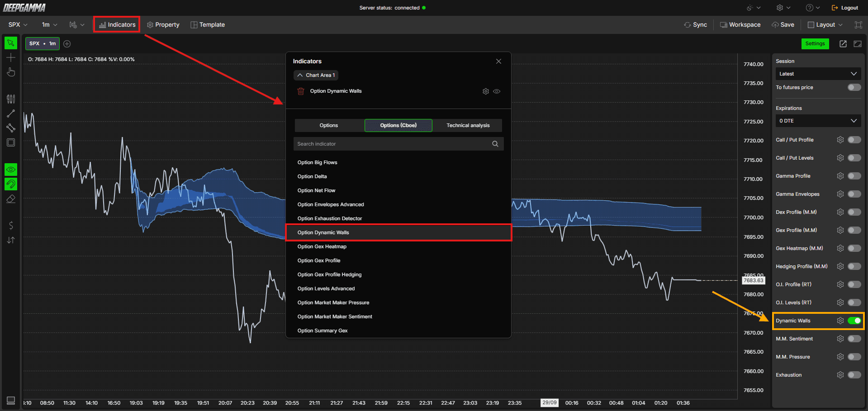Click the dollar sign icon in left toolbar
Viewport: 868px width, 411px height.
pyautogui.click(x=11, y=225)
